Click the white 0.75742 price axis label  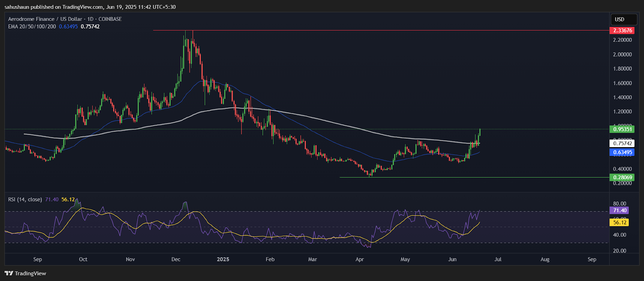pos(623,144)
